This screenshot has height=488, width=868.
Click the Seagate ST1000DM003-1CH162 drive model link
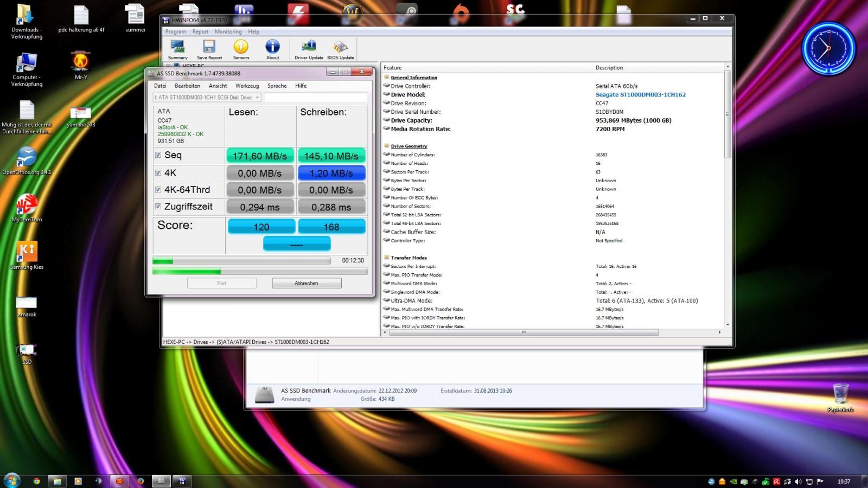click(x=640, y=94)
